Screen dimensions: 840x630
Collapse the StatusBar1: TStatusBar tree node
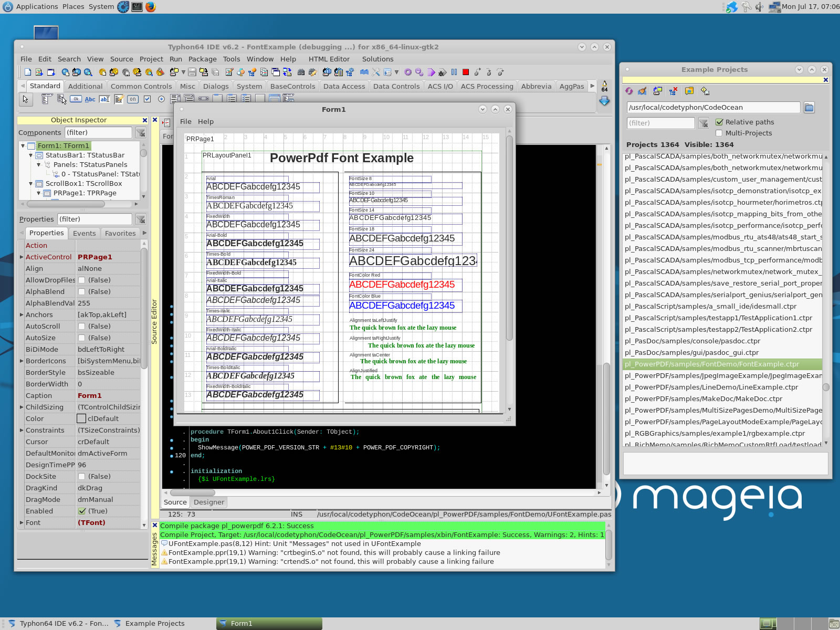coord(30,155)
